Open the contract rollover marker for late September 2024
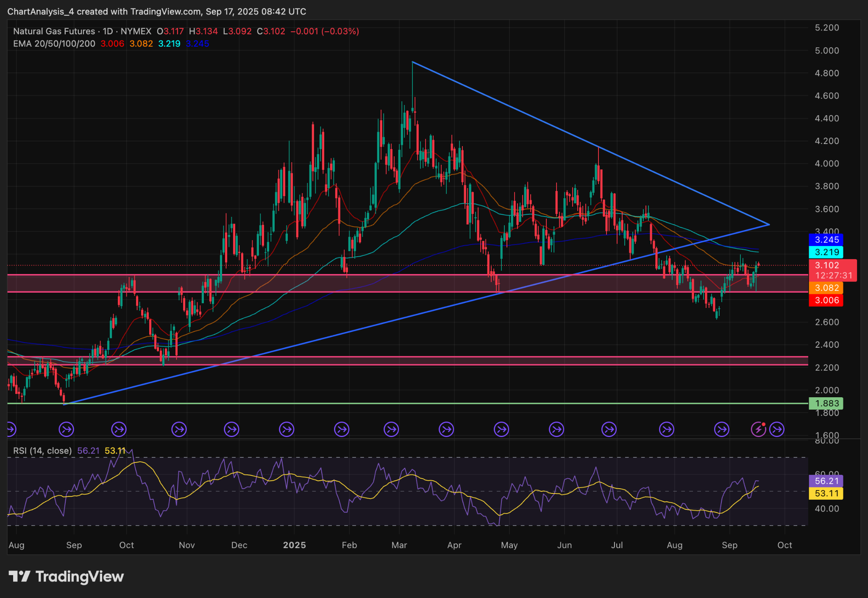The image size is (868, 598). click(119, 429)
